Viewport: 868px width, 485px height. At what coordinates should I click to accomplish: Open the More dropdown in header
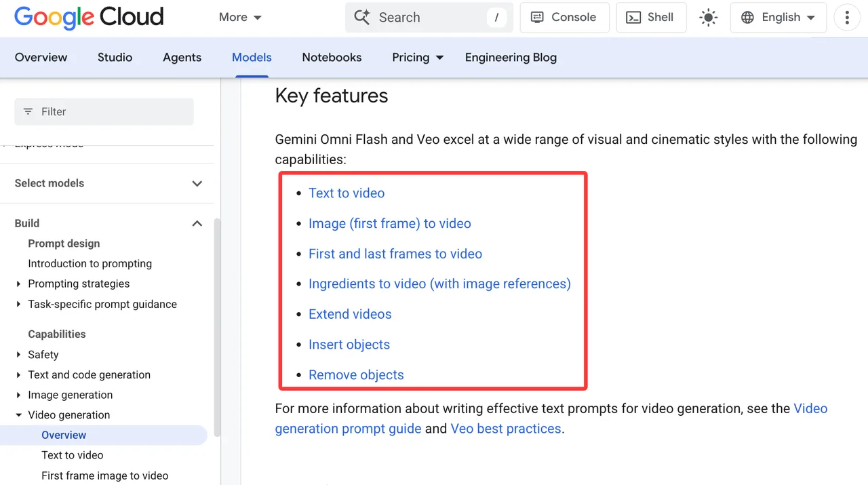tap(240, 18)
